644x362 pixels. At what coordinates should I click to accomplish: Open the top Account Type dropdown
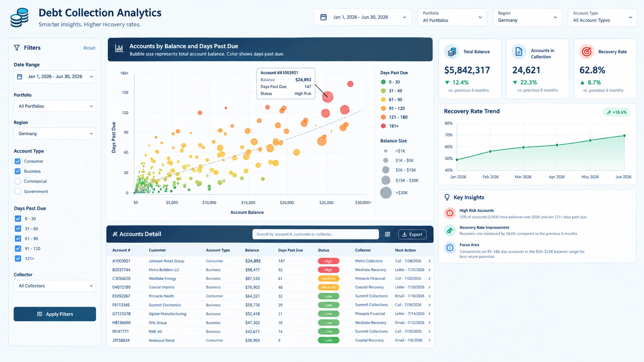coord(602,17)
